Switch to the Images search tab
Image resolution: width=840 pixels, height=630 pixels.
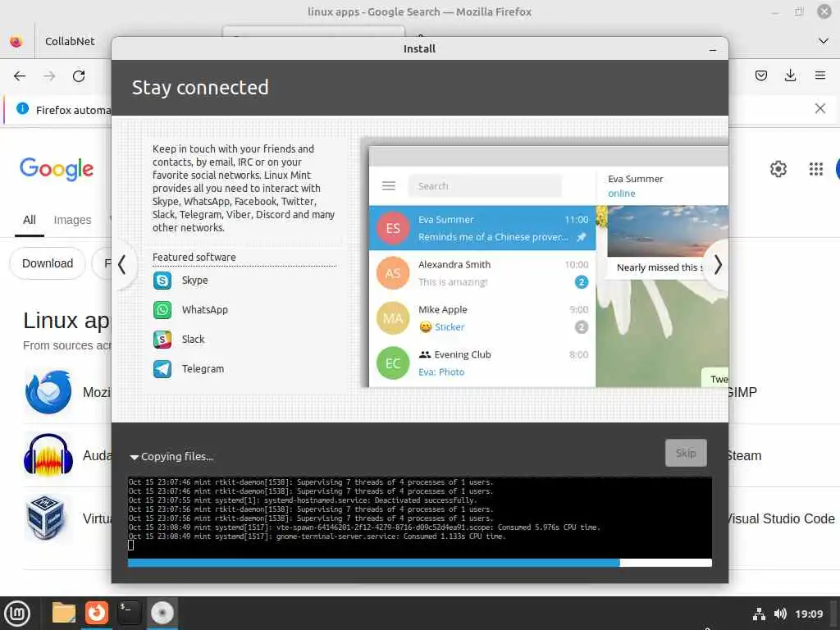click(72, 220)
